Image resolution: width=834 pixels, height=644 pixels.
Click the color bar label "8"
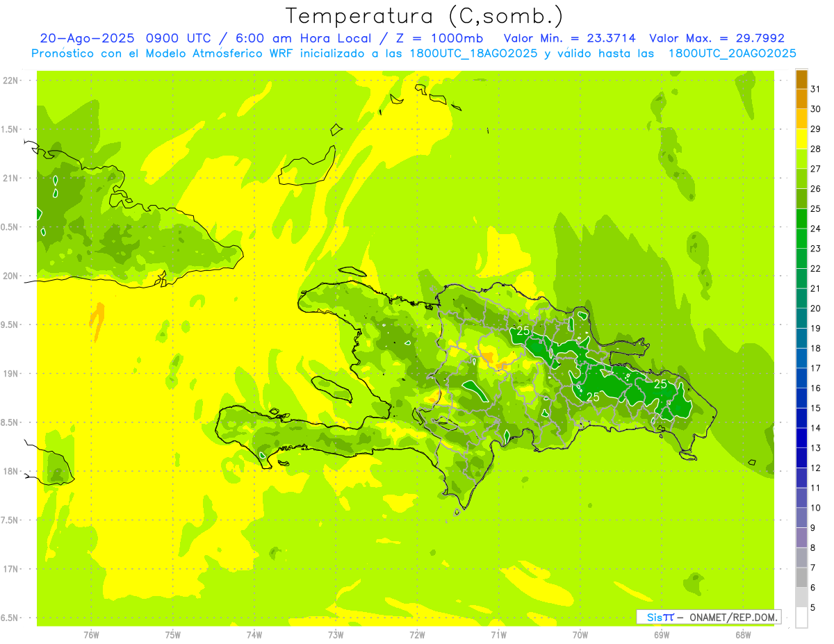[813, 547]
